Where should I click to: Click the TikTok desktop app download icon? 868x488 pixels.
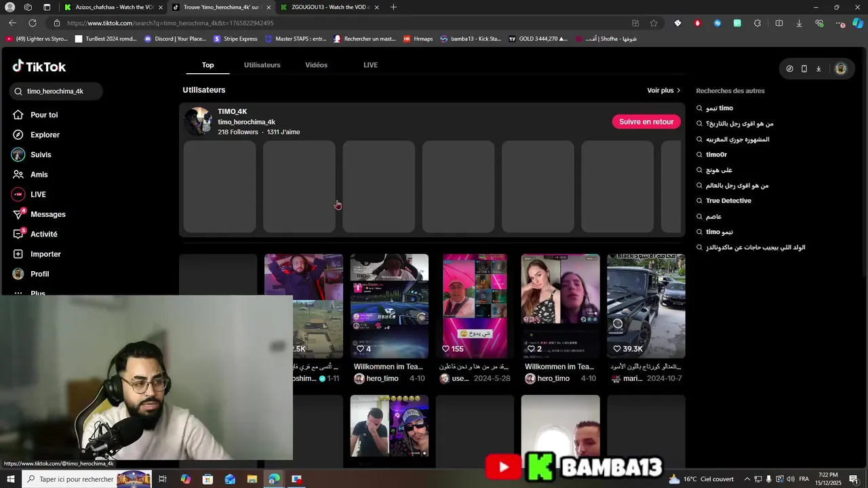tap(818, 68)
